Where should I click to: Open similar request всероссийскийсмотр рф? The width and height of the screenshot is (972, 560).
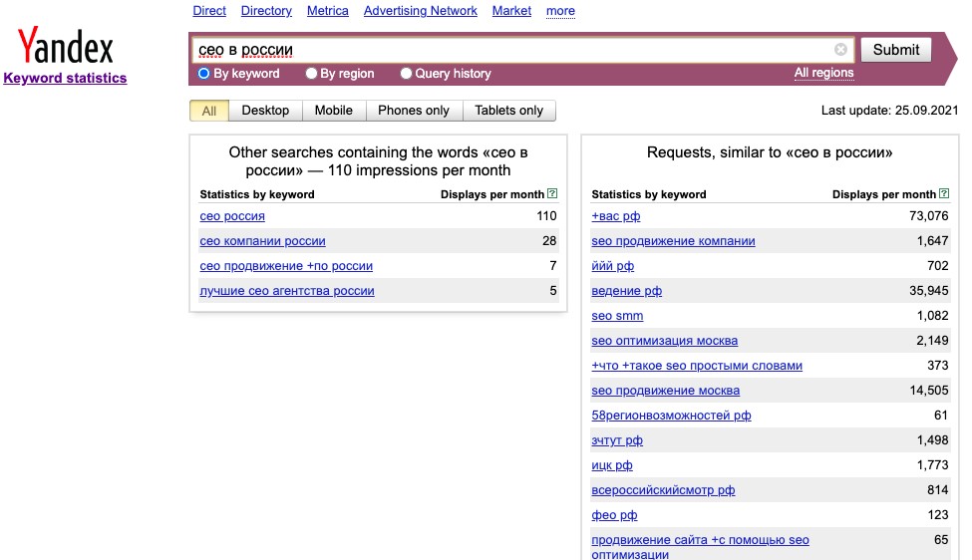663,490
